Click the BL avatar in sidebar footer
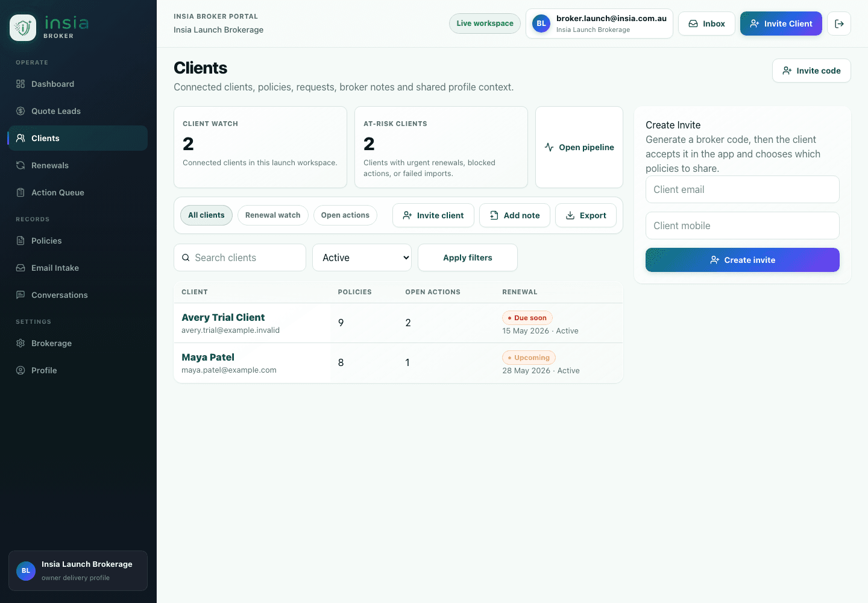The image size is (868, 603). click(x=26, y=570)
